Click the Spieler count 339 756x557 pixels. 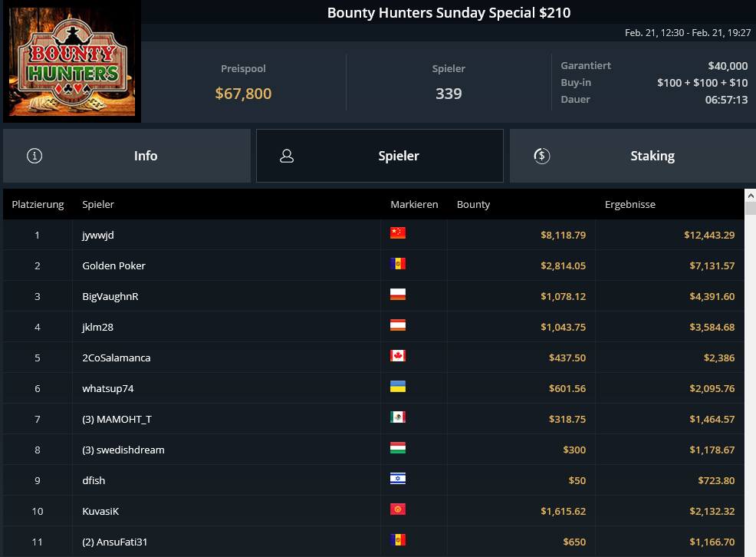pyautogui.click(x=449, y=94)
